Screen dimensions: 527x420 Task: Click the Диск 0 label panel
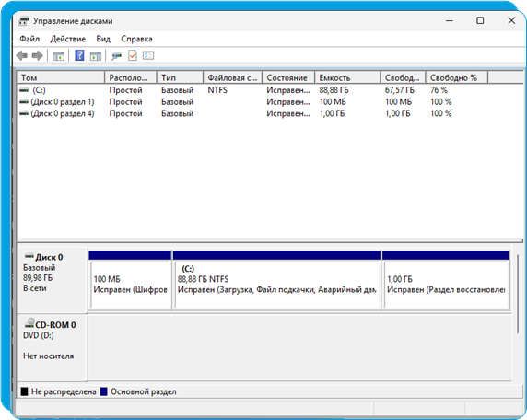53,280
